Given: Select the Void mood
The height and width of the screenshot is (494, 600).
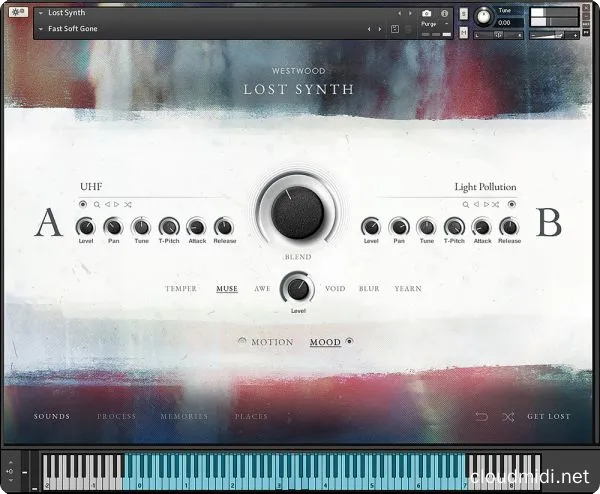Looking at the screenshot, I should (335, 289).
